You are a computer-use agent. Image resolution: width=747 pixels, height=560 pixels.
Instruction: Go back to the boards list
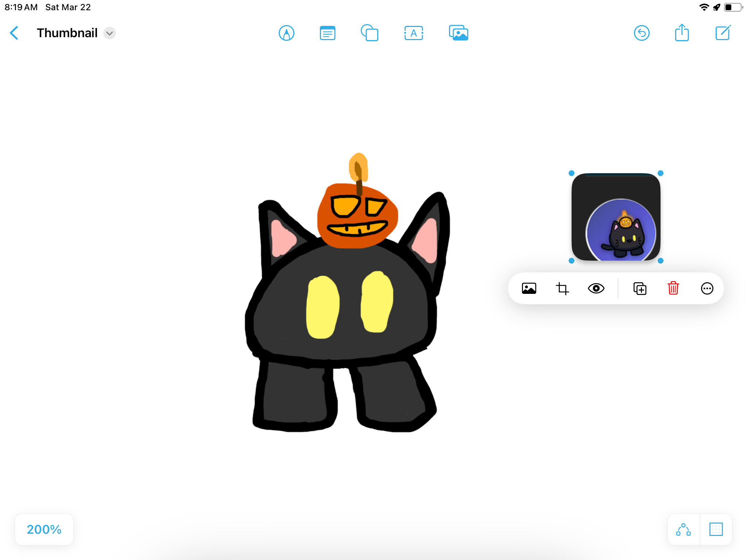[x=14, y=33]
